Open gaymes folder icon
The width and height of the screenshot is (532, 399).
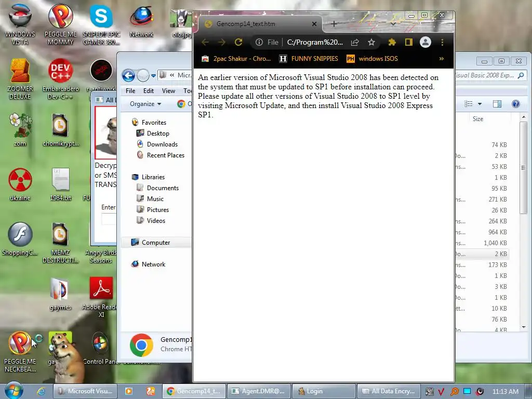click(60, 294)
